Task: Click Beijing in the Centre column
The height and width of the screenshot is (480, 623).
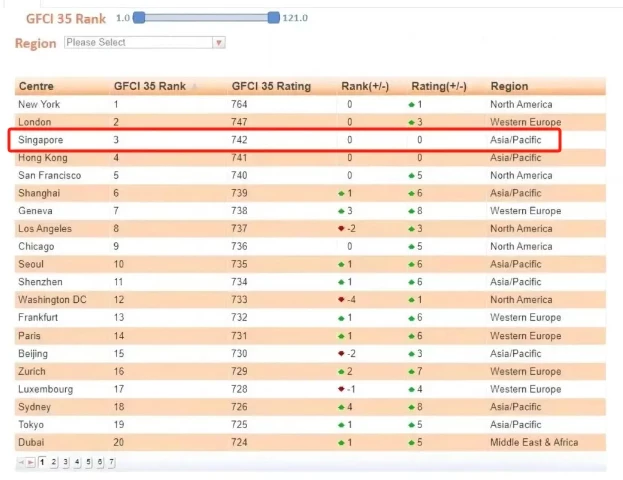Action: point(33,354)
